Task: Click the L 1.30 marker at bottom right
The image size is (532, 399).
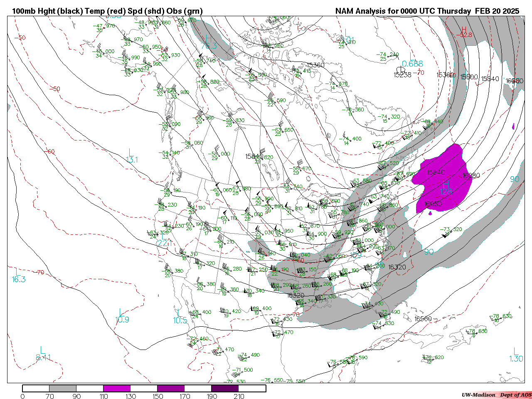Action: click(x=516, y=355)
